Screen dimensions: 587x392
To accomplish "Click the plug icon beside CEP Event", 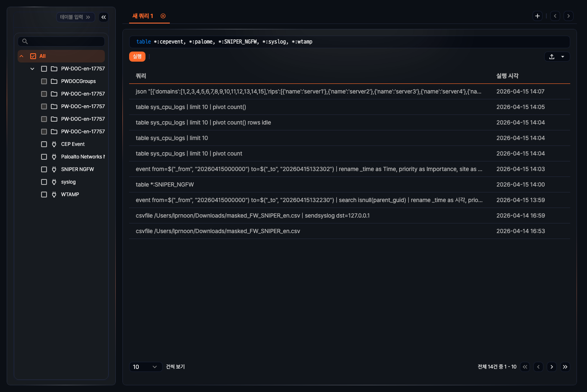I will coord(54,144).
